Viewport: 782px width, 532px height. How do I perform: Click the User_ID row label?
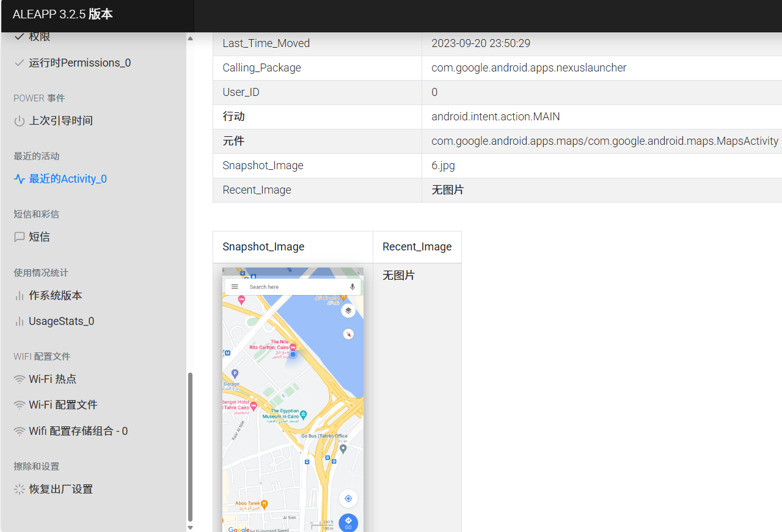pyautogui.click(x=241, y=92)
